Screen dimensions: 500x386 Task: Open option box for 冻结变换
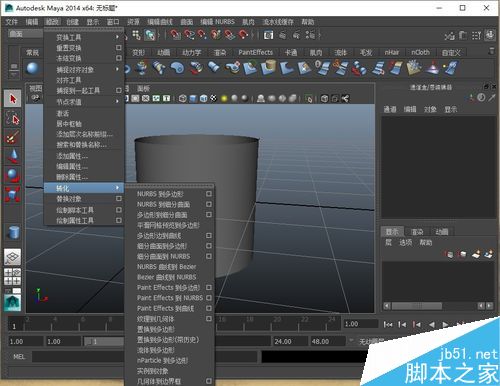tap(118, 58)
